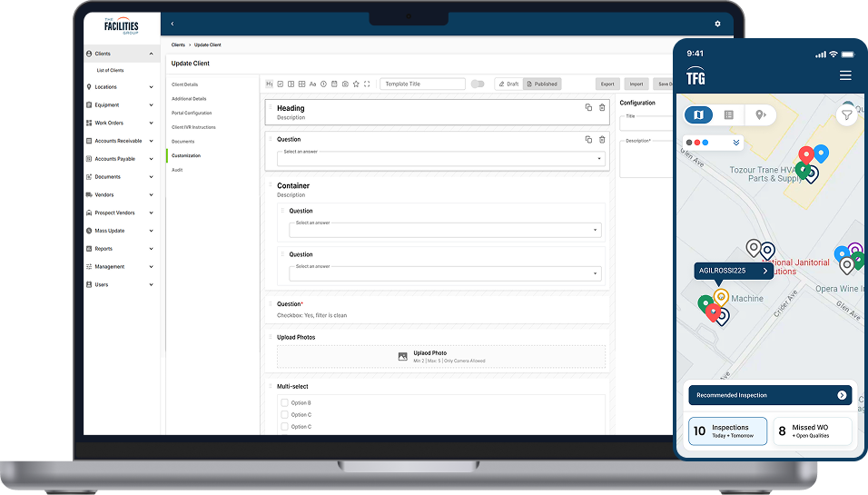Click the red legend dot on map
868x495 pixels.
point(697,143)
